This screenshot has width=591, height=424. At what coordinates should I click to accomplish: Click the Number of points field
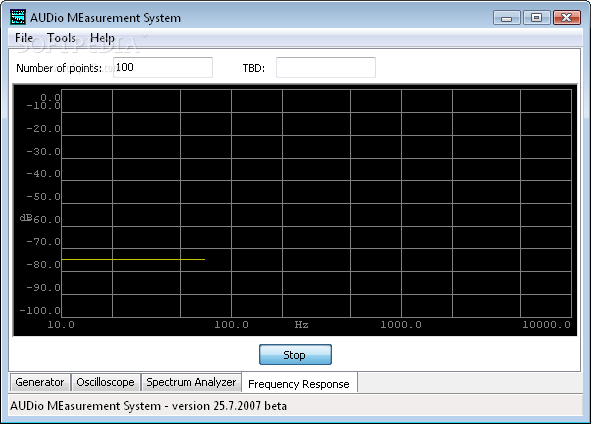coord(163,67)
